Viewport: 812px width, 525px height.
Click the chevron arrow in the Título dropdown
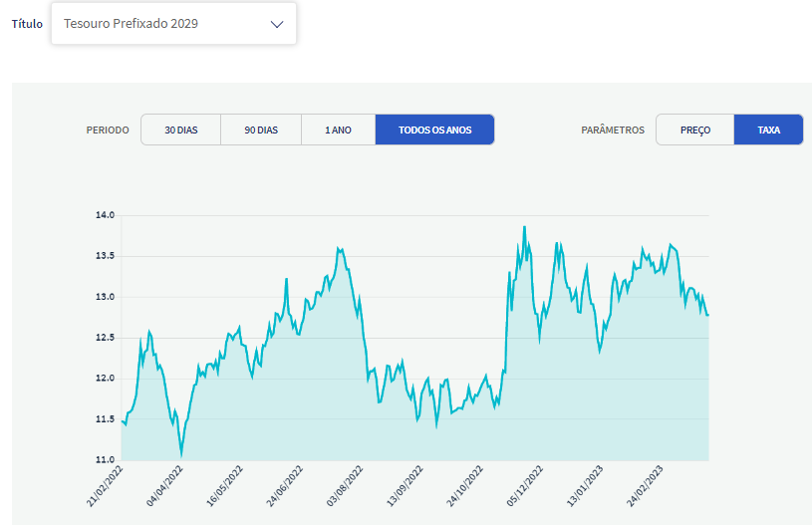coord(277,24)
